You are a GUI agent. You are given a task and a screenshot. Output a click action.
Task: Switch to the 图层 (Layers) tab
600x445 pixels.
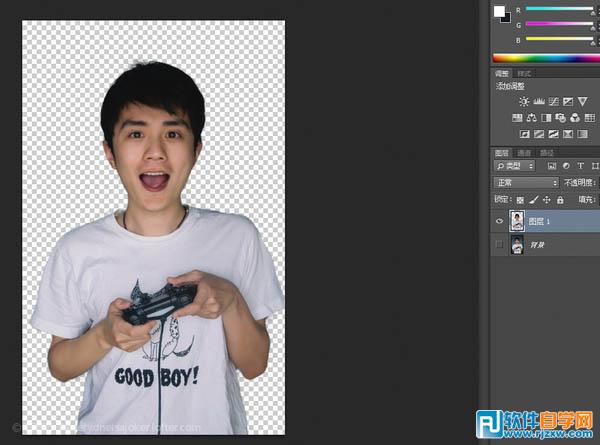[x=502, y=153]
